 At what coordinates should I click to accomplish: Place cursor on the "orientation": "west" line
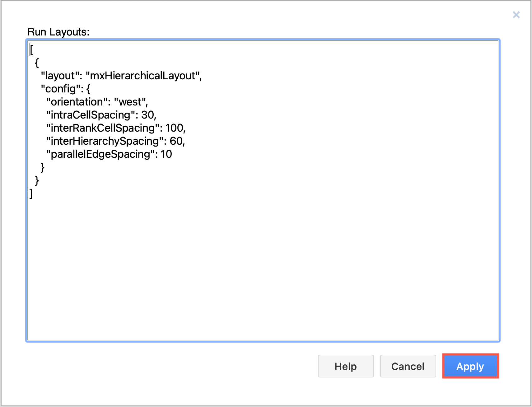click(x=97, y=102)
